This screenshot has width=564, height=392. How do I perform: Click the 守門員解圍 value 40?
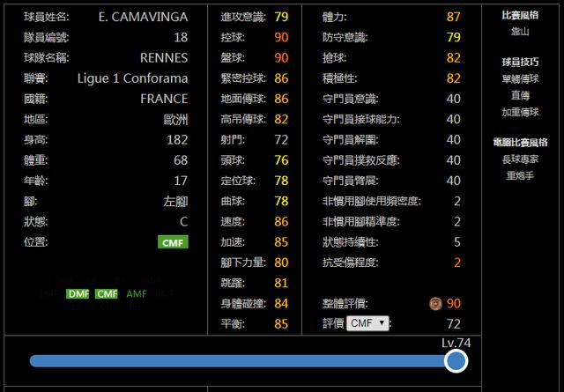pos(453,140)
